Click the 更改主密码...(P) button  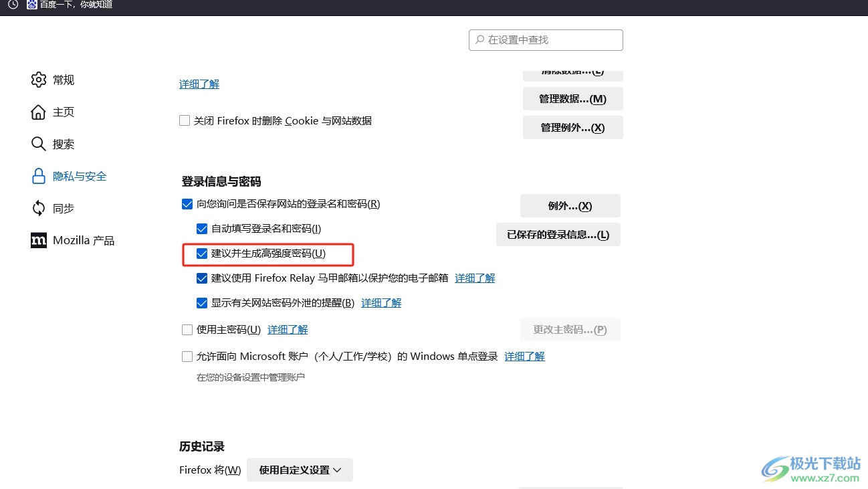pyautogui.click(x=570, y=329)
